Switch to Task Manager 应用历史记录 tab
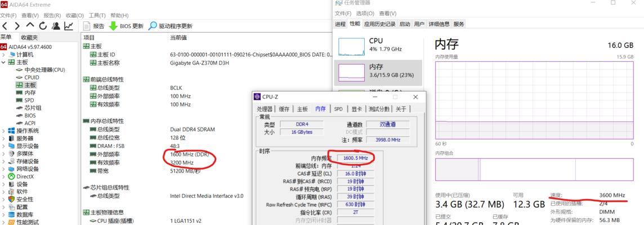This screenshot has height=225, width=644. click(x=380, y=24)
